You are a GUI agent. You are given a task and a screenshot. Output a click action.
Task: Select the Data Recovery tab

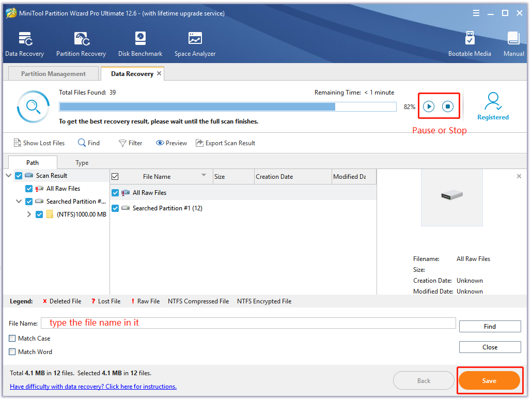point(132,74)
